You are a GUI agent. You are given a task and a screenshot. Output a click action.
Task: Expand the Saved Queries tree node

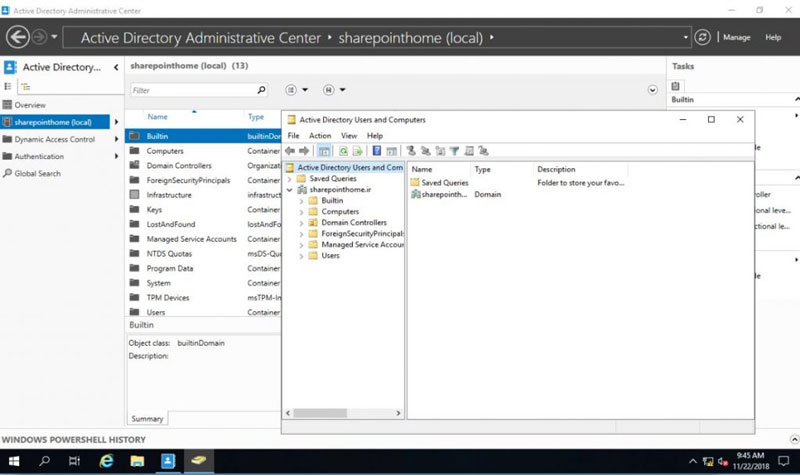pos(289,179)
